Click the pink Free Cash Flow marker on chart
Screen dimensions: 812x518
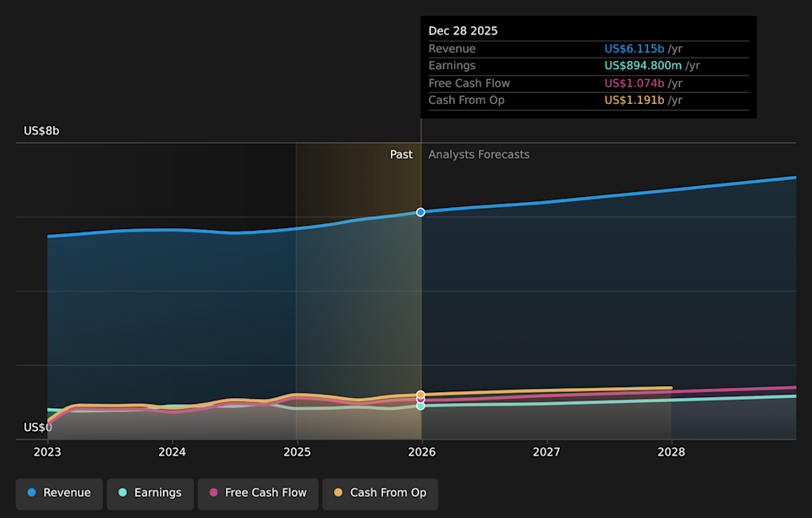tap(420, 399)
